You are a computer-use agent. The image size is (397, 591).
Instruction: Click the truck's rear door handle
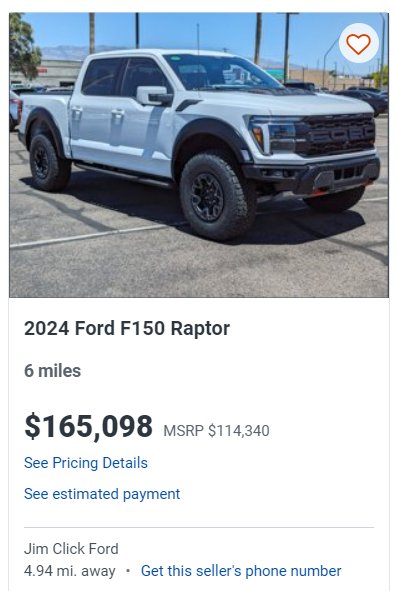tap(77, 110)
